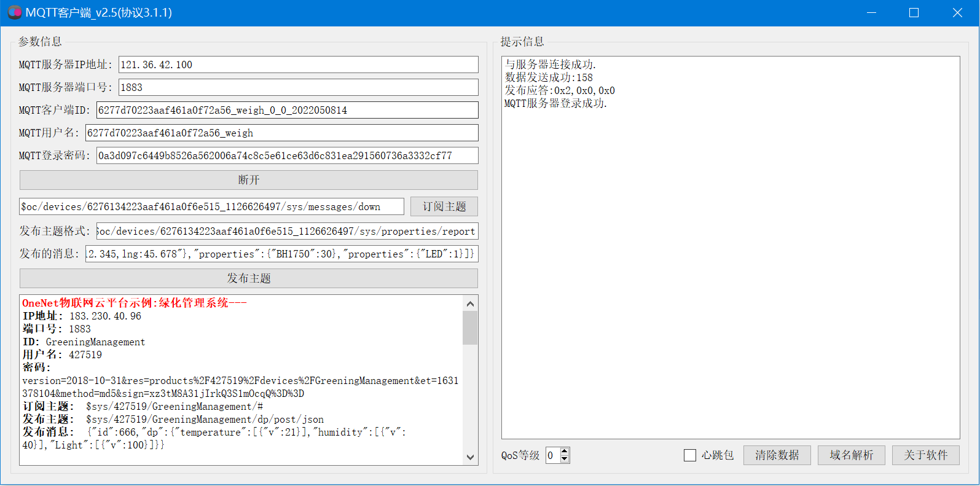
Task: Click the 断开 disconnect button
Action: (249, 180)
